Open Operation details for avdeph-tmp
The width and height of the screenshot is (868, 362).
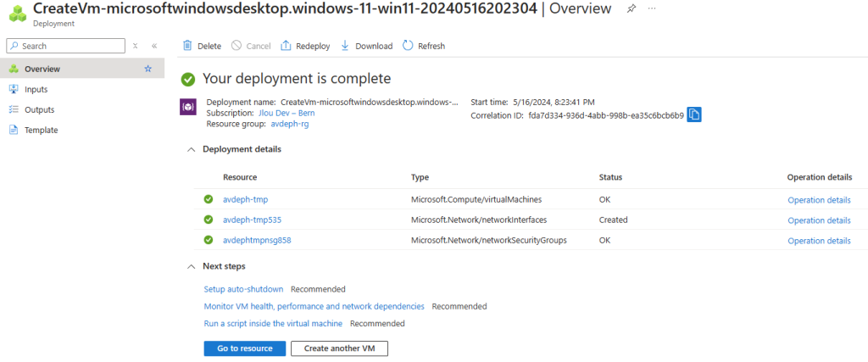820,200
